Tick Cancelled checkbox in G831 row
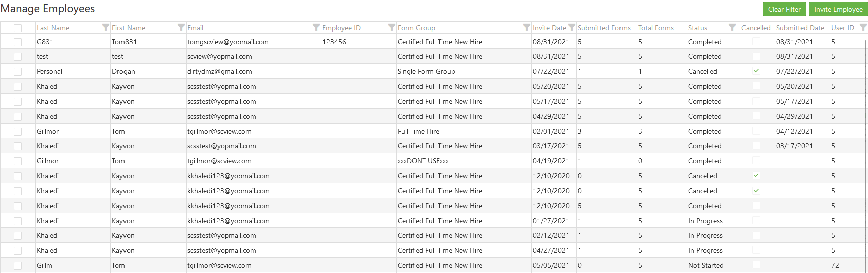The height and width of the screenshot is (273, 868). pos(756,41)
